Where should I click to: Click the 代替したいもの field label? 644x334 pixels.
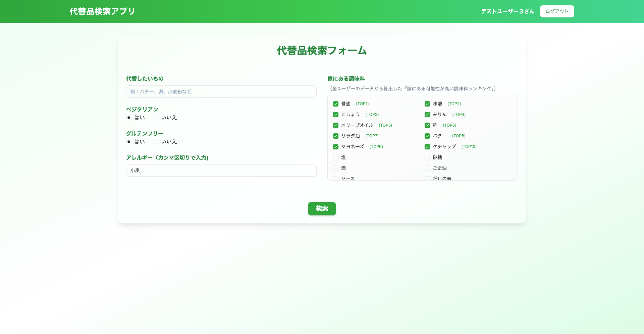[x=145, y=79]
